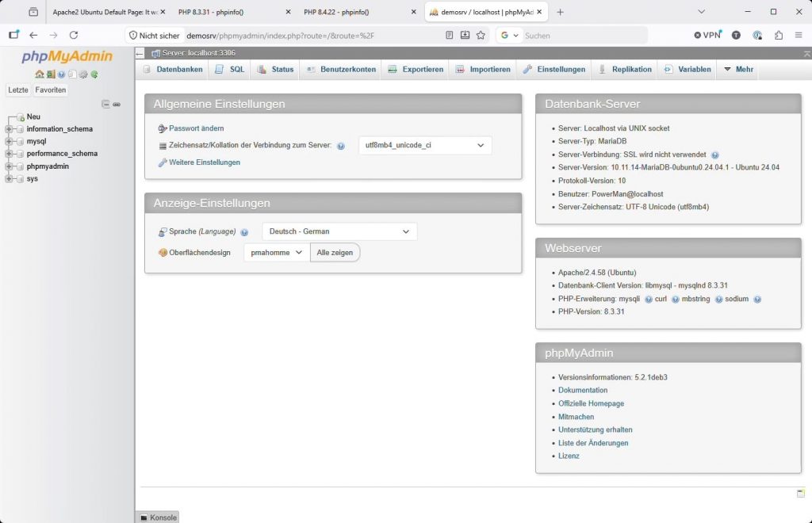Click the phpMyAdmin home icon
The width and height of the screenshot is (812, 523).
click(x=40, y=74)
